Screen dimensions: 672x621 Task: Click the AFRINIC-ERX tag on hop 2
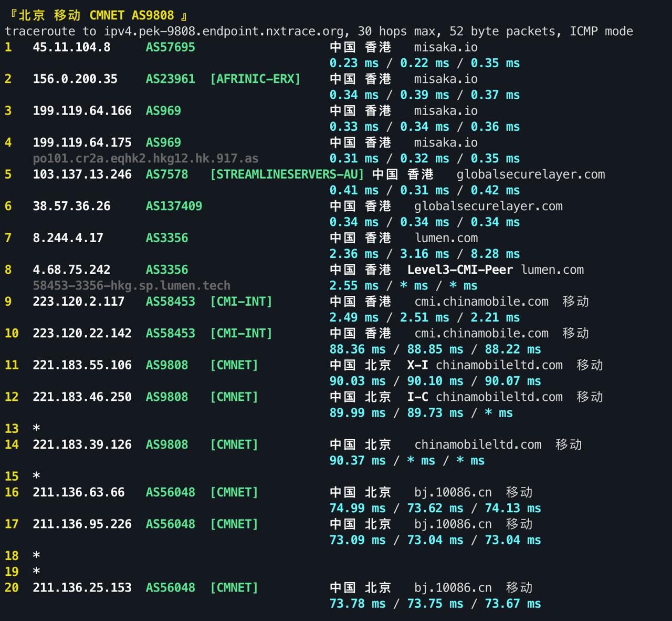255,79
